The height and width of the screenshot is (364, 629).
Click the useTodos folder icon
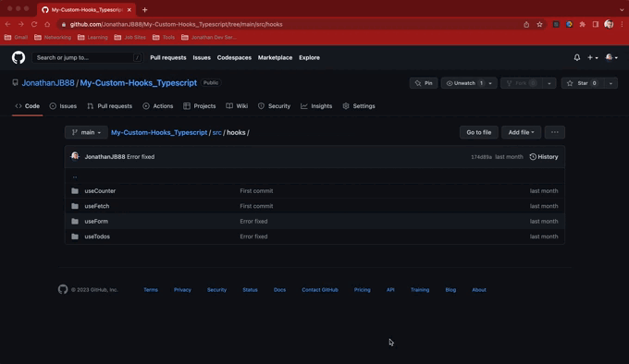[x=75, y=237]
